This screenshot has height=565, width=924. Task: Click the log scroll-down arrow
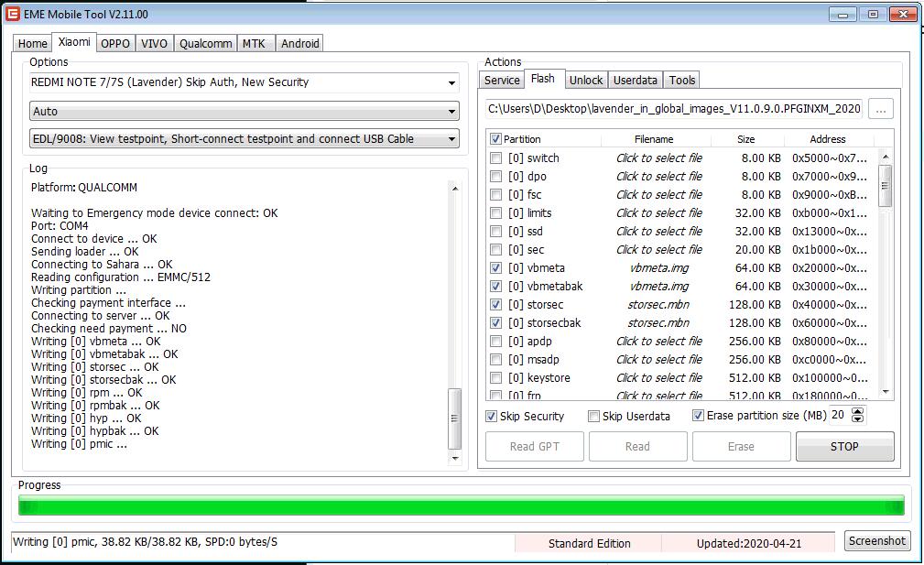coord(455,458)
